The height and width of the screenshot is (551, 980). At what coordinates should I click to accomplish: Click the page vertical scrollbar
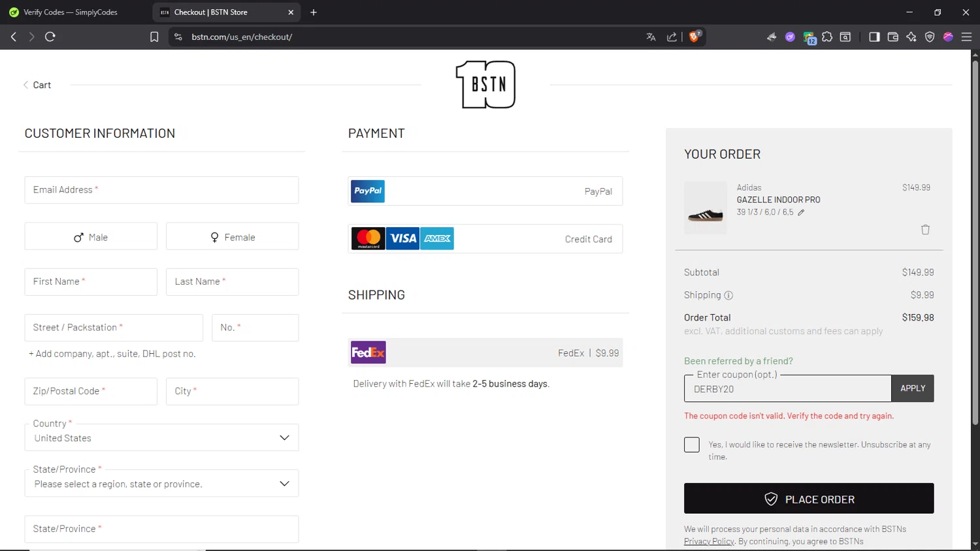click(x=975, y=242)
